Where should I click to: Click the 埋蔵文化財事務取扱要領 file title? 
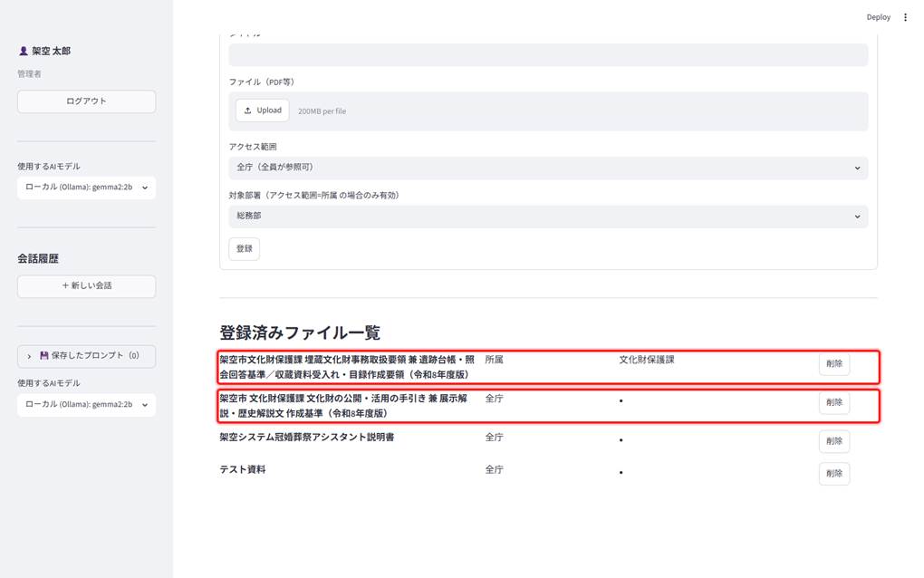pyautogui.click(x=347, y=367)
